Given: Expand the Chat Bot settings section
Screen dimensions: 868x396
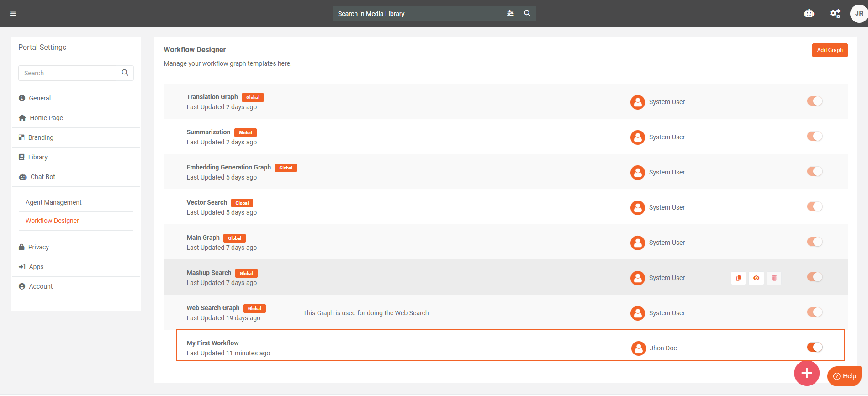Looking at the screenshot, I should (x=42, y=177).
